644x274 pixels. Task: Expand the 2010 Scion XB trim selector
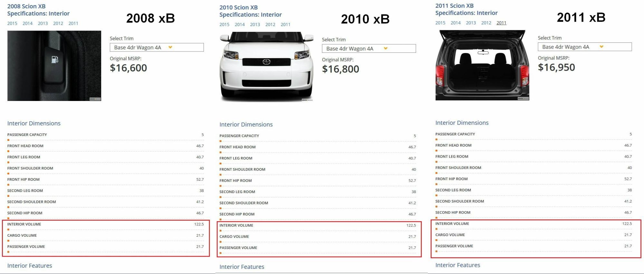[369, 49]
